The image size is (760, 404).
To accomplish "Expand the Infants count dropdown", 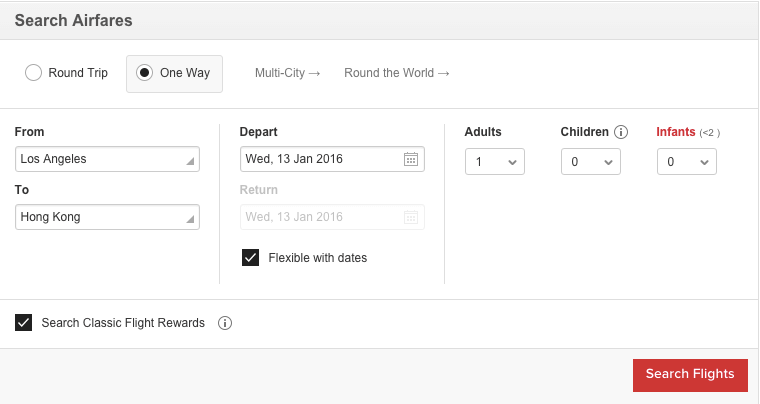I will click(x=687, y=162).
